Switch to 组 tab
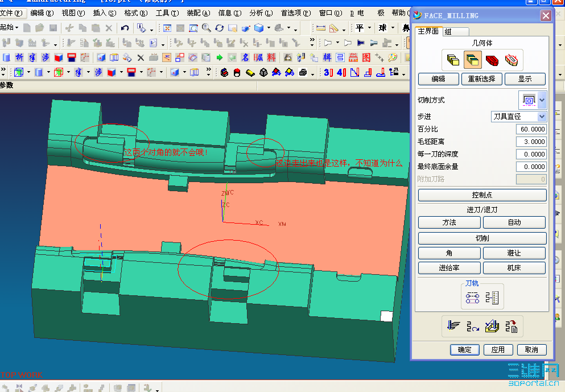565x392 pixels. click(x=455, y=32)
